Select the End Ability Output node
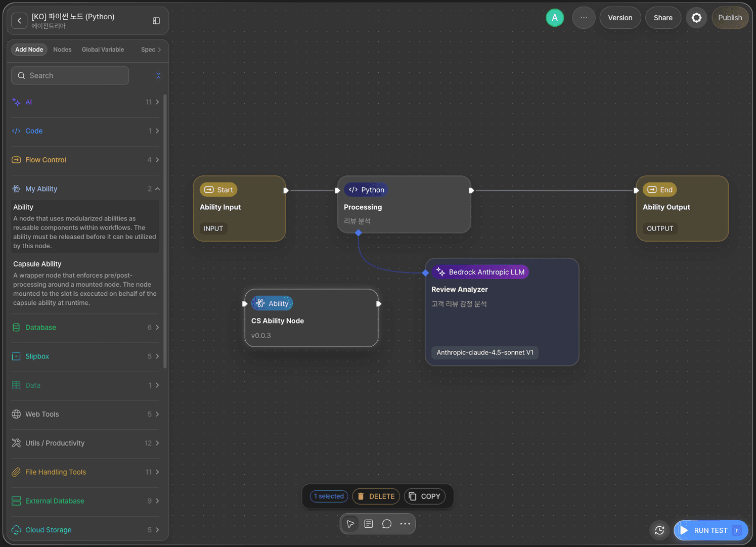The width and height of the screenshot is (756, 547). tap(682, 208)
